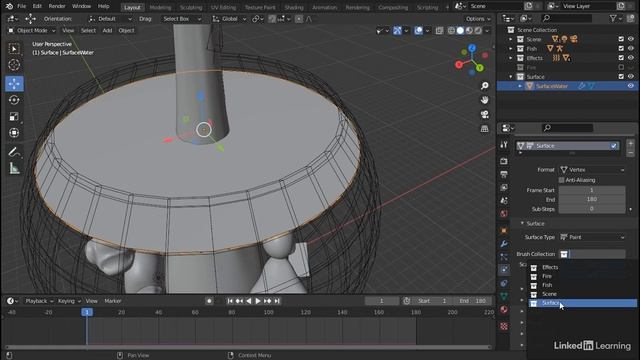640x360 pixels.
Task: Choose the Rotate tool
Action: pyautogui.click(x=14, y=100)
